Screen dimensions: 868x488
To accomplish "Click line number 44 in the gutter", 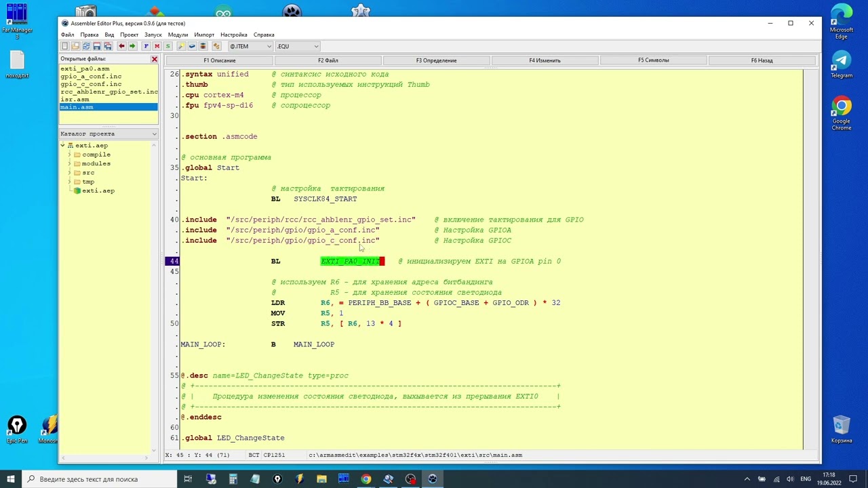I will [x=174, y=261].
